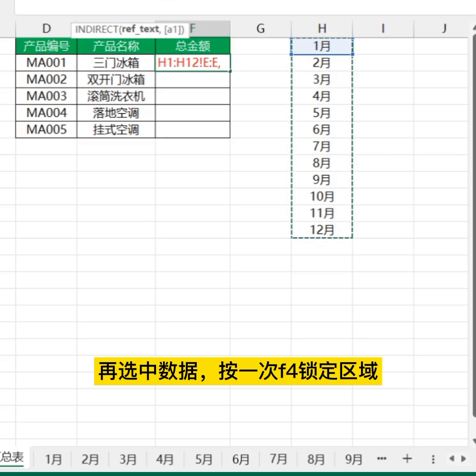476x476 pixels.
Task: Select the 产品编号 header cell
Action: (x=46, y=46)
